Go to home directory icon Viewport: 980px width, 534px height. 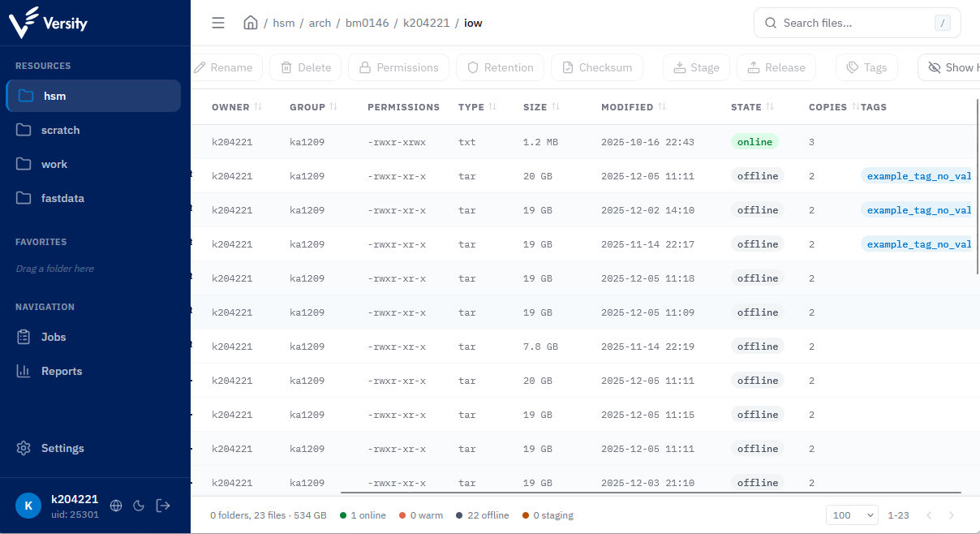251,23
